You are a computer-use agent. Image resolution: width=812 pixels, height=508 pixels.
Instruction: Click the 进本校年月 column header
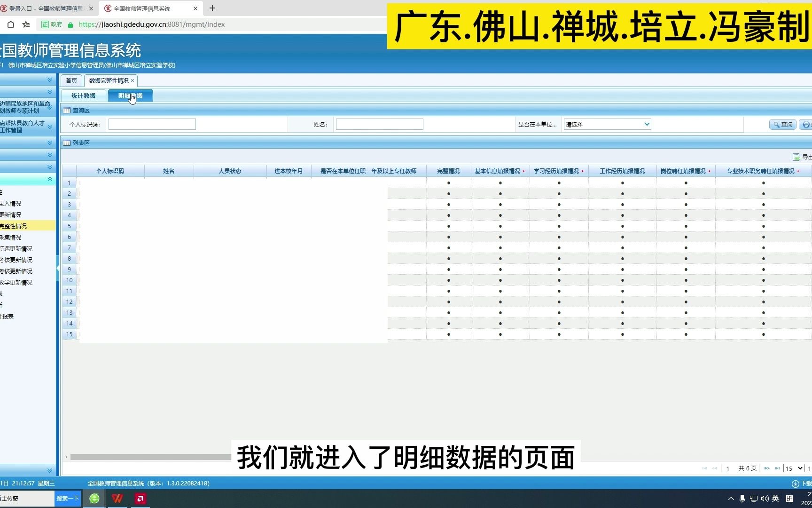click(289, 171)
